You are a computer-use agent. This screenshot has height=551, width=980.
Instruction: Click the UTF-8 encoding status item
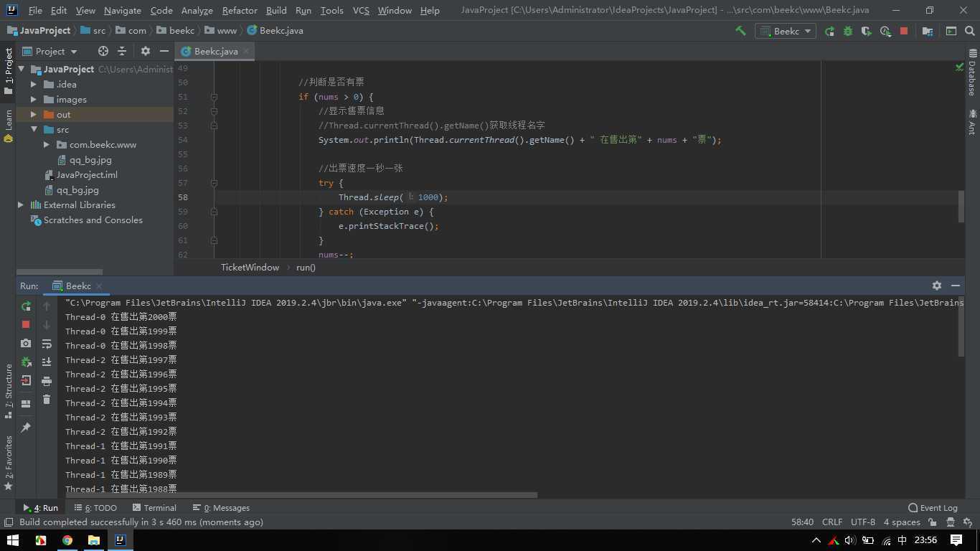863,522
